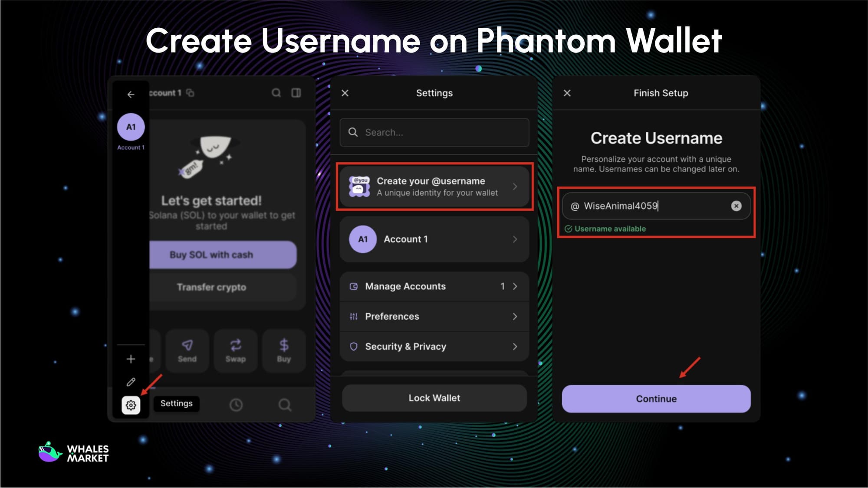Open Security & Privacy settings

(434, 346)
